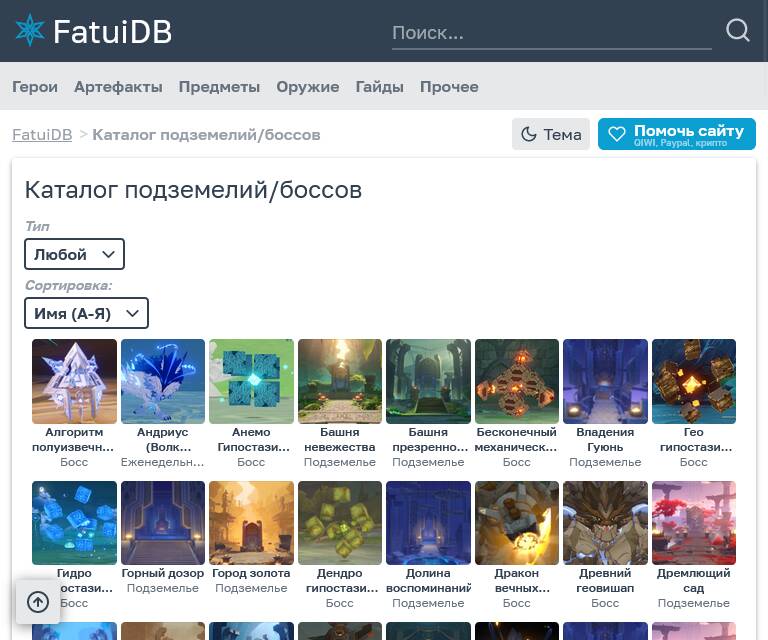This screenshot has height=640, width=768.
Task: Click the Горный дозор title text
Action: pos(163,573)
